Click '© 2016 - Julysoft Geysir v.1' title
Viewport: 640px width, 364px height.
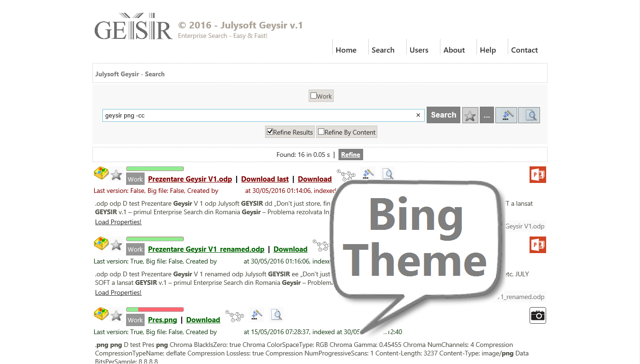pos(240,25)
